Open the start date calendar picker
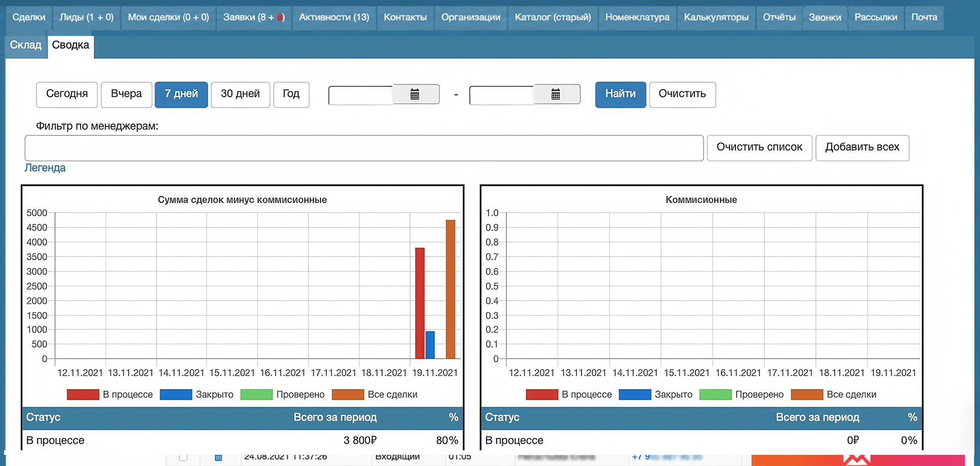 tap(416, 94)
